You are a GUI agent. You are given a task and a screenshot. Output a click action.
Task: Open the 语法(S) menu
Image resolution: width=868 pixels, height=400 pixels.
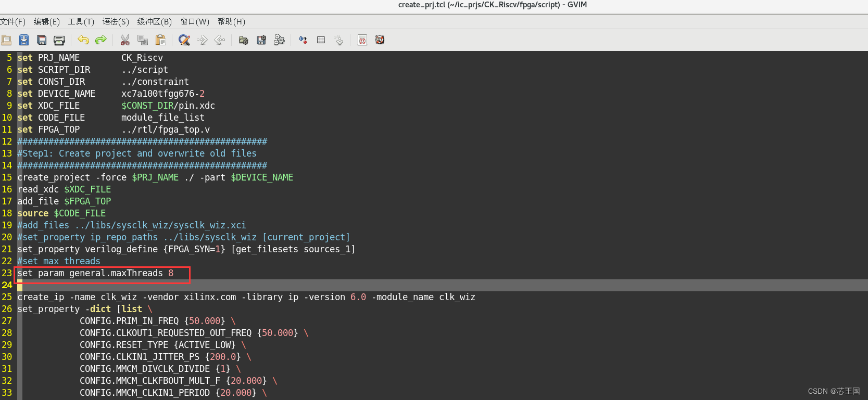click(x=116, y=21)
